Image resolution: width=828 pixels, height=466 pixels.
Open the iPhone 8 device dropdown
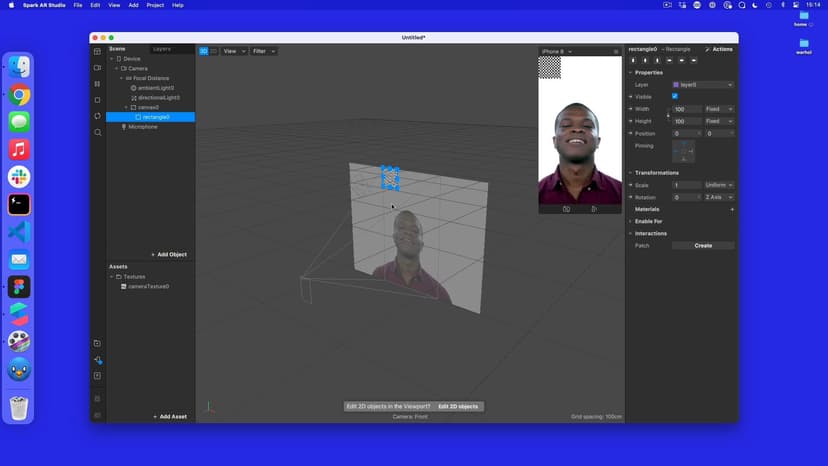557,52
